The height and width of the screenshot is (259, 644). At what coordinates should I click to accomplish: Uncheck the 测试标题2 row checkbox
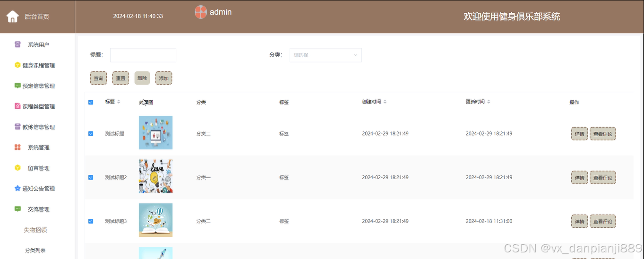click(91, 178)
